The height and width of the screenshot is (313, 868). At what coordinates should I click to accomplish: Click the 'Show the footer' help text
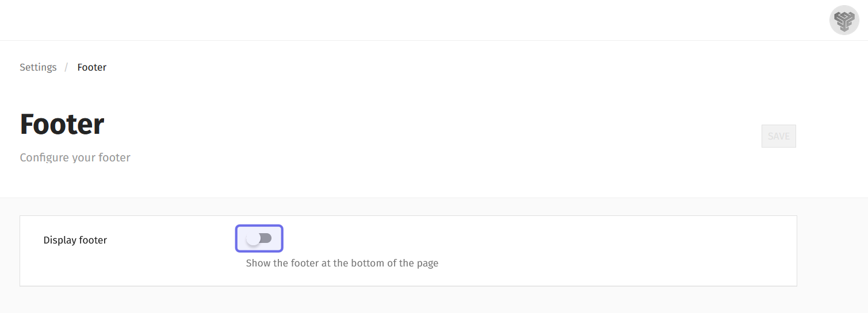tap(342, 263)
